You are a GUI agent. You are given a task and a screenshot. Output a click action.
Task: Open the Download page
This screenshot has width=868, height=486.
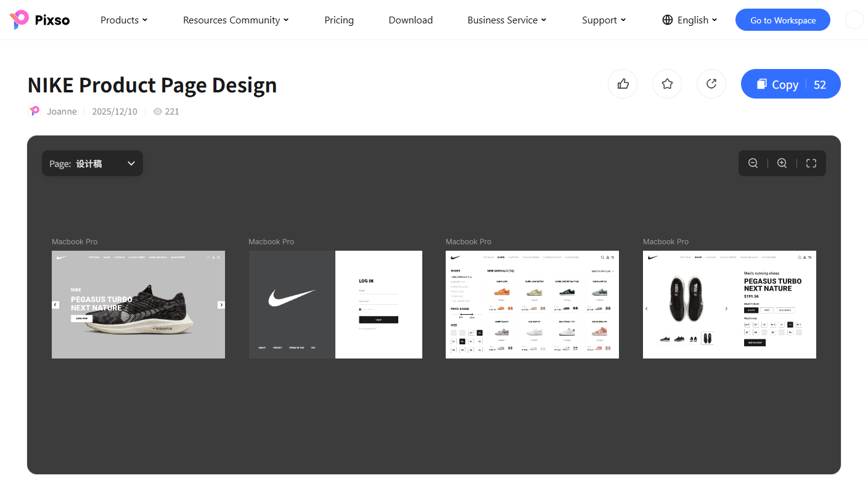411,20
